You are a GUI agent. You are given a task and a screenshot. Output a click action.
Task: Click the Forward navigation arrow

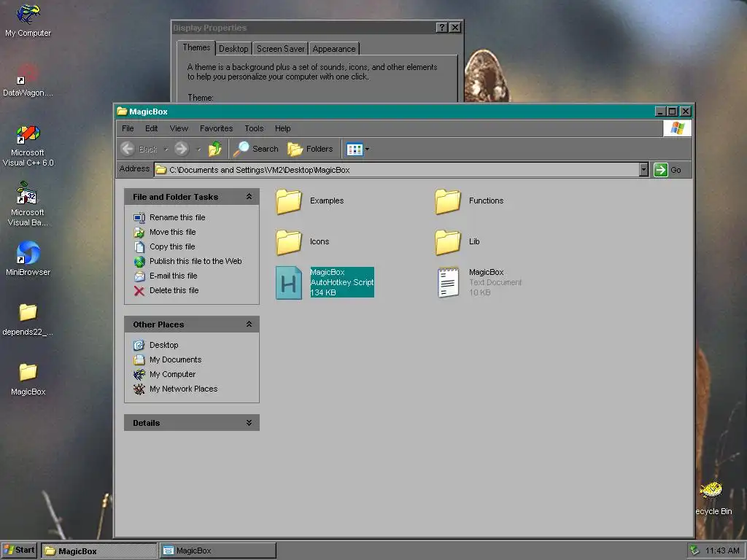tap(181, 149)
